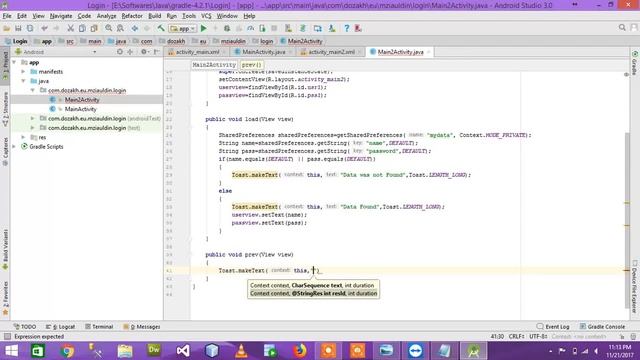This screenshot has width=640, height=360.
Task: Open the Build menu
Action: [x=154, y=16]
